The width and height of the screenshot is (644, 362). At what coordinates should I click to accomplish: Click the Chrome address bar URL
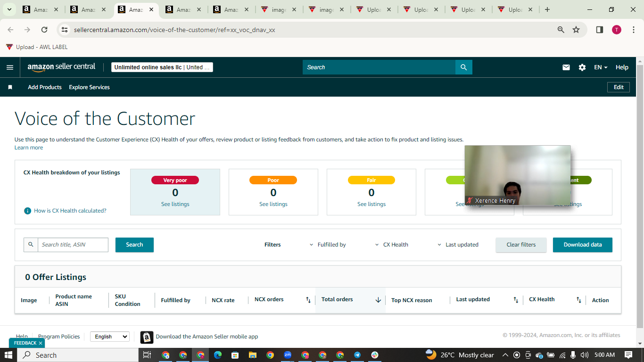[174, 30]
